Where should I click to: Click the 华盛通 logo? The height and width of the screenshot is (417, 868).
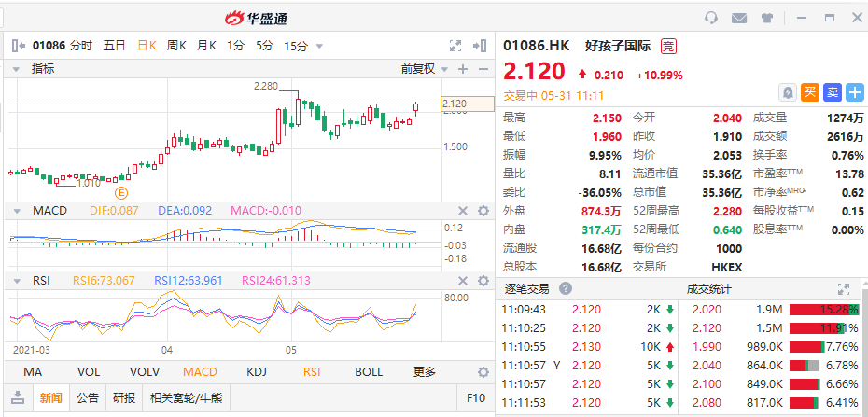[x=256, y=19]
